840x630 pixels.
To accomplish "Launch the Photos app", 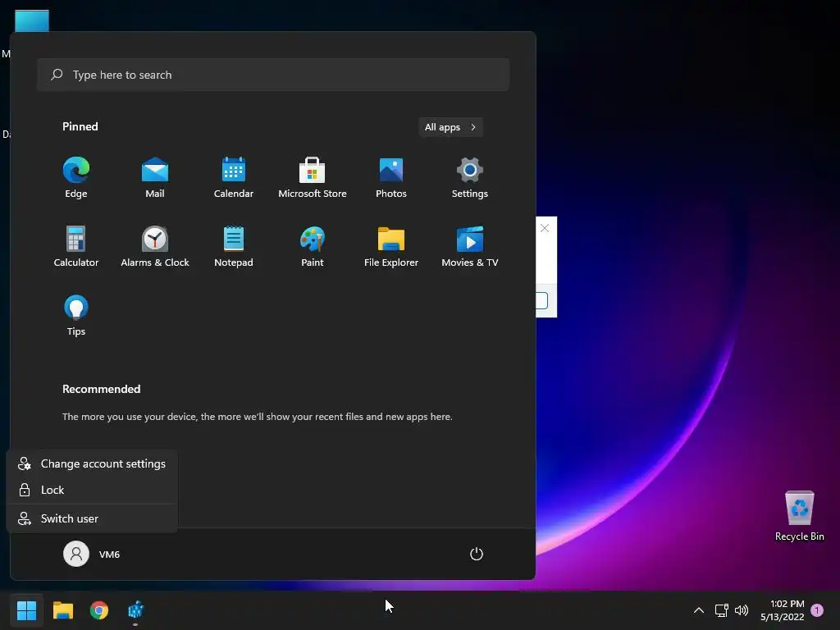I will (391, 178).
